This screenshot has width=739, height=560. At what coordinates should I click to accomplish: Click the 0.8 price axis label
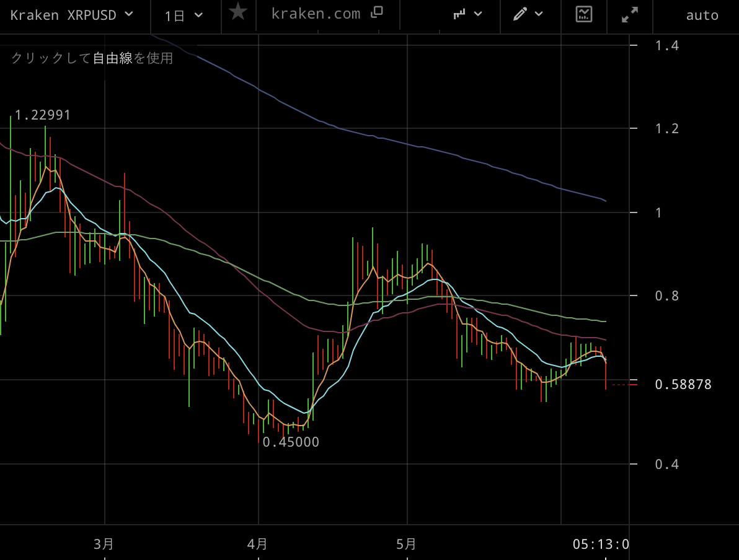click(x=667, y=295)
